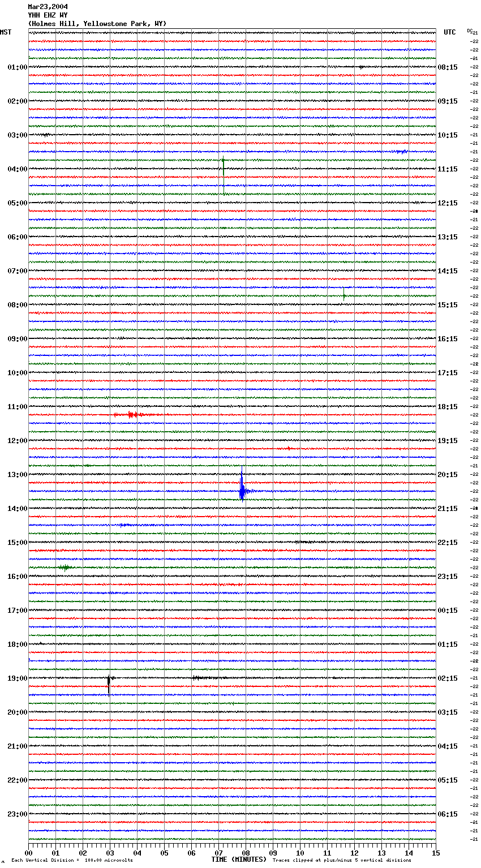This screenshot has height=868, width=481.
Task: Click the Each Vertical Division microvolts note
Action: click(x=72, y=861)
